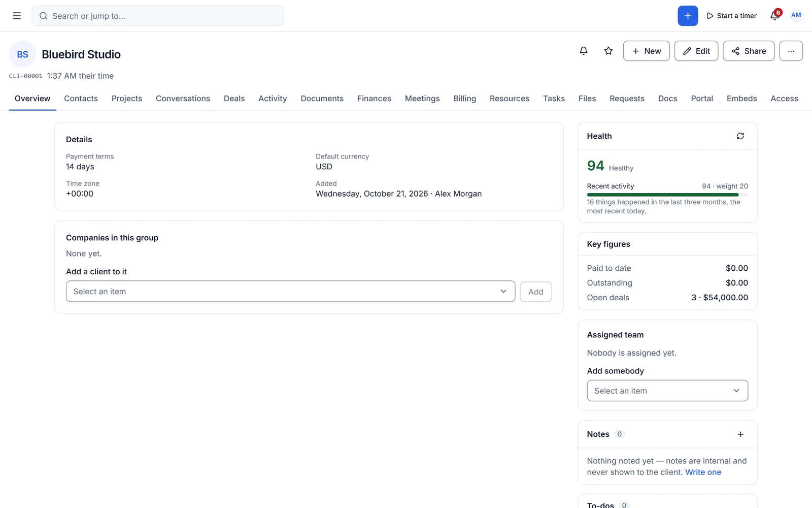Click the Open deals $54,000.00 value

720,298
